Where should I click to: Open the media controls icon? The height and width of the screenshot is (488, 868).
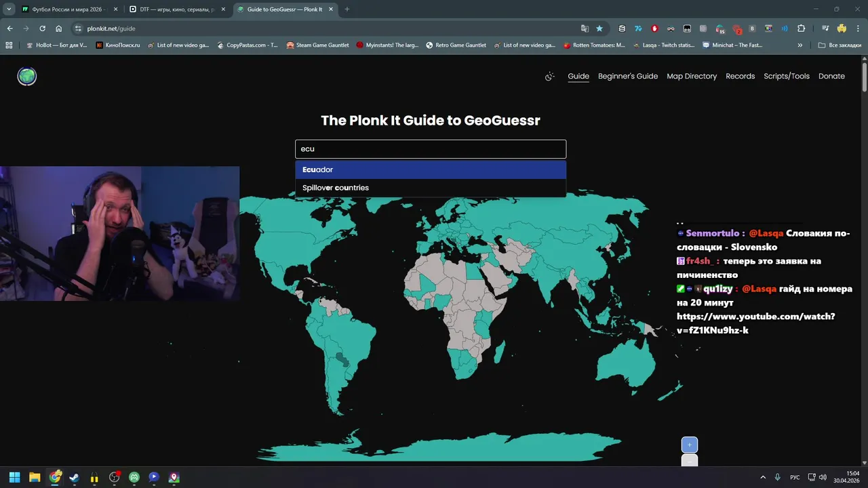[825, 28]
